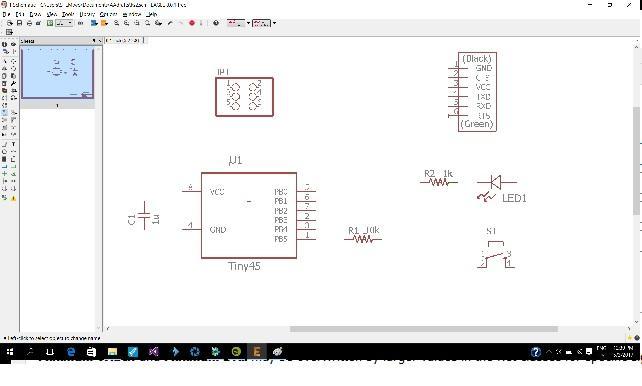Open the File menu

click(x=7, y=14)
